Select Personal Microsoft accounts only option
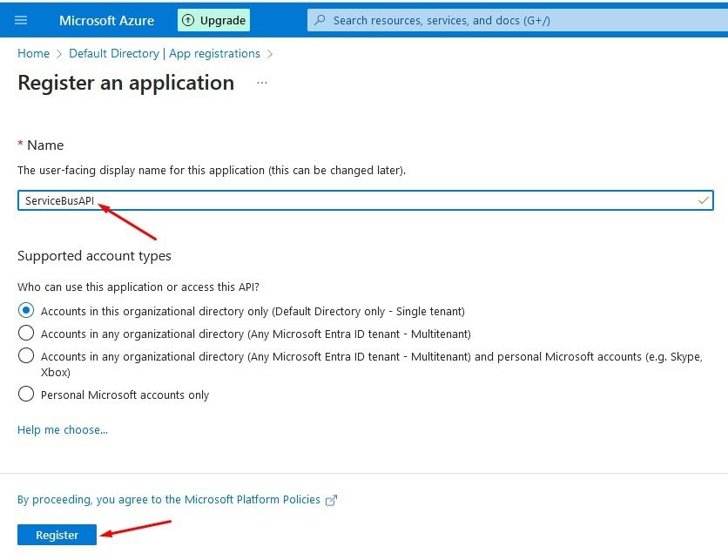 (x=26, y=394)
